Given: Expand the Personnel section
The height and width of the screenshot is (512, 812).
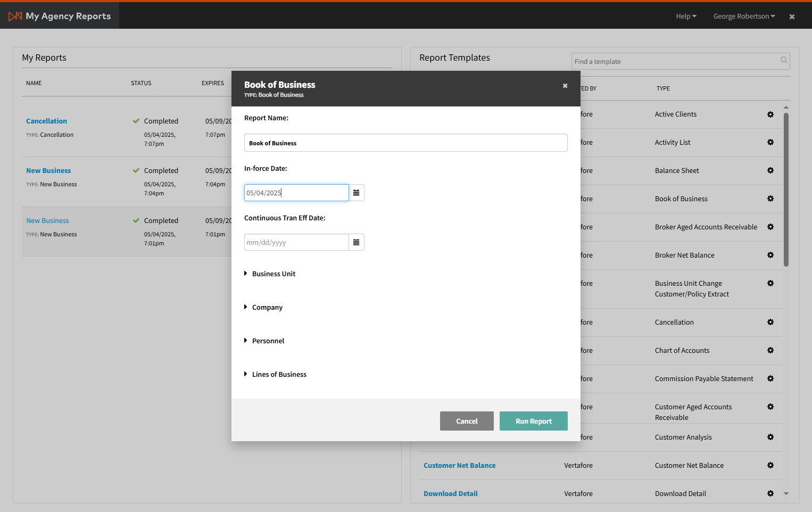Looking at the screenshot, I should pos(264,341).
